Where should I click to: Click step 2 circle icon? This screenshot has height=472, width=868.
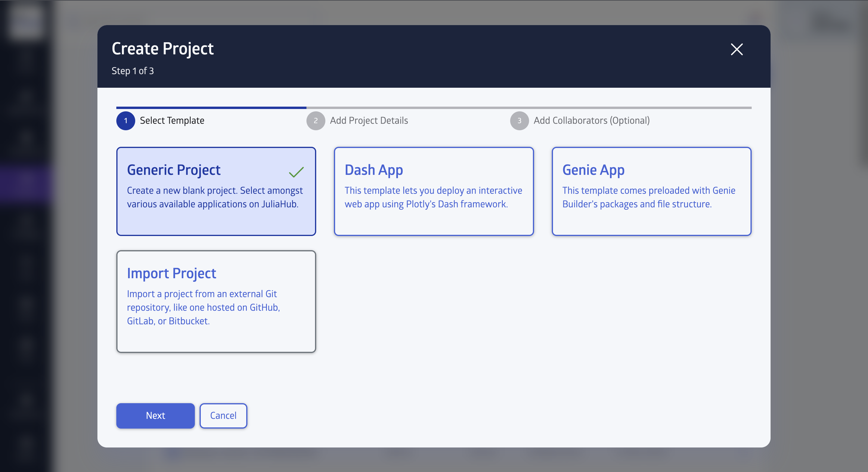click(316, 121)
